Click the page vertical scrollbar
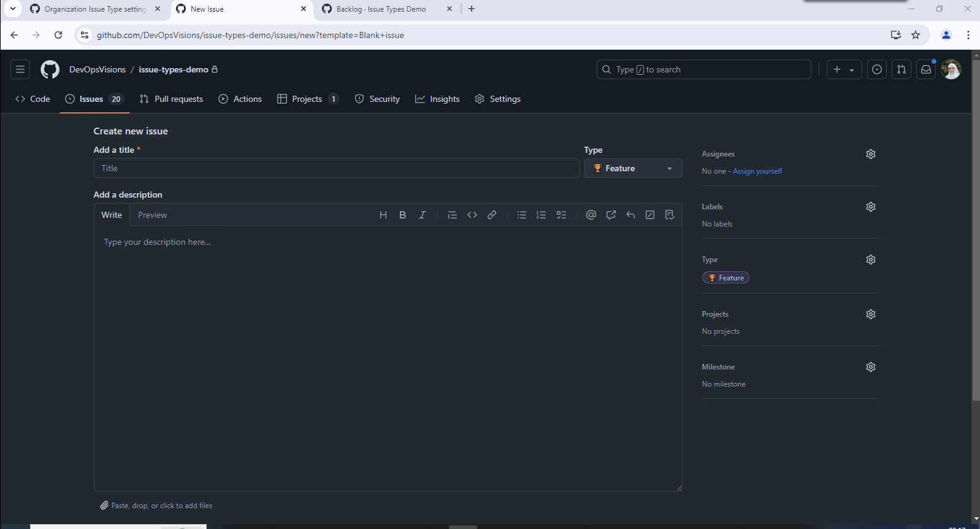 coord(976,231)
